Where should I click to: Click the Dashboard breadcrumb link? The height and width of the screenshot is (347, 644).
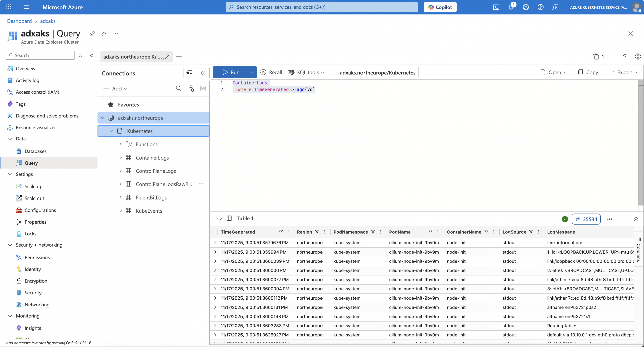click(19, 21)
